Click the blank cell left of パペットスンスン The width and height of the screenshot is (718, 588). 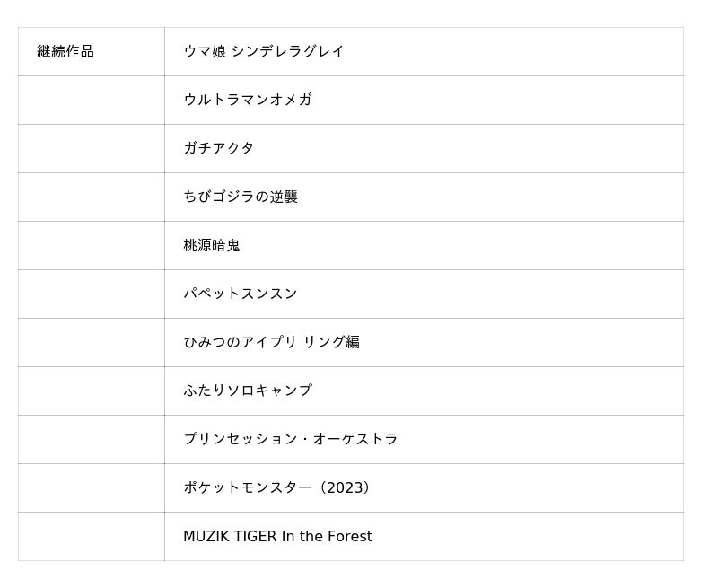click(x=92, y=294)
